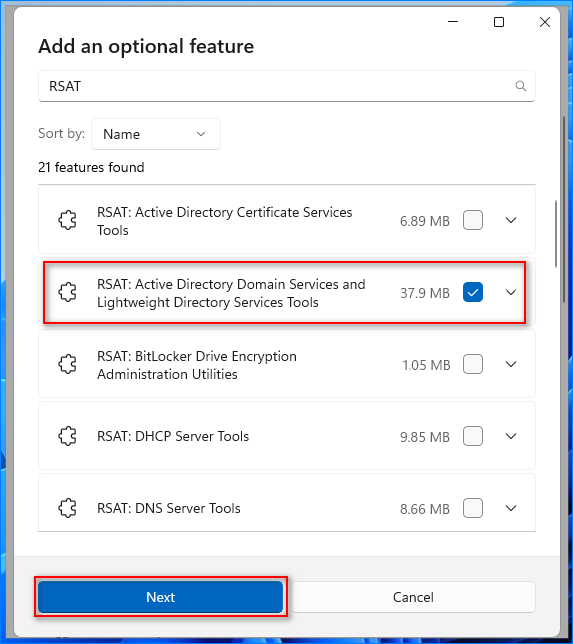Click puzzle icon for Active Directory Domain Services row
This screenshot has width=573, height=644.
point(67,292)
